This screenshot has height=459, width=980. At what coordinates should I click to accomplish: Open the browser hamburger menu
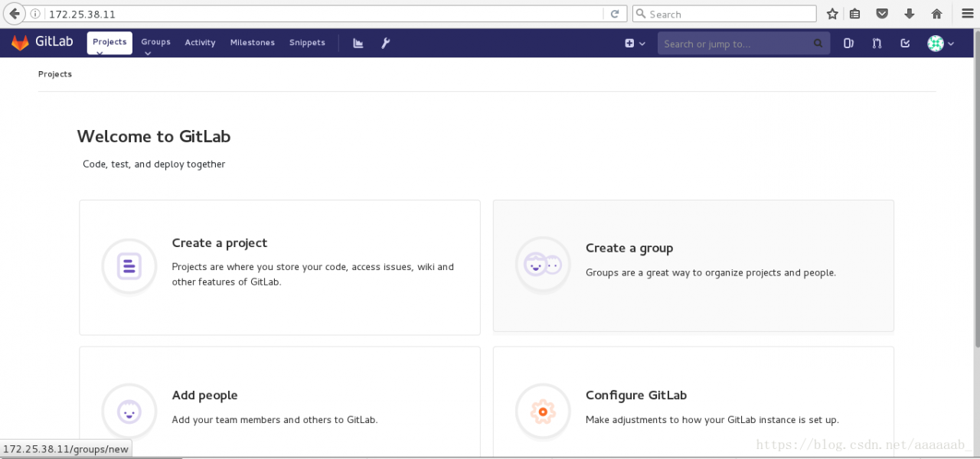point(966,14)
